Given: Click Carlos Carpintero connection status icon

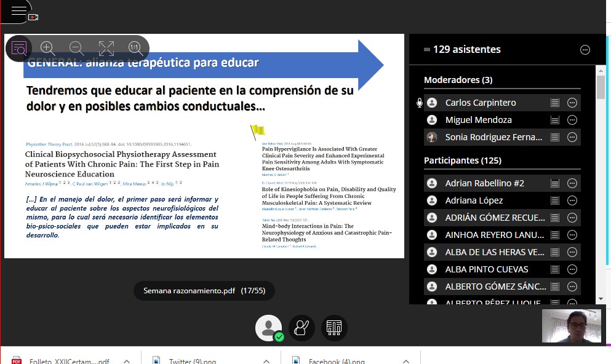Looking at the screenshot, I should pyautogui.click(x=555, y=103).
